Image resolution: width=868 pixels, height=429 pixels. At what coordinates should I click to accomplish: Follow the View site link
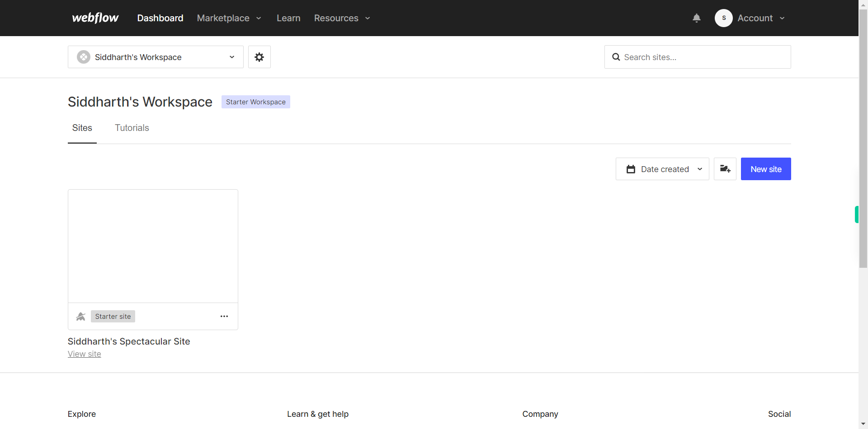coord(85,354)
